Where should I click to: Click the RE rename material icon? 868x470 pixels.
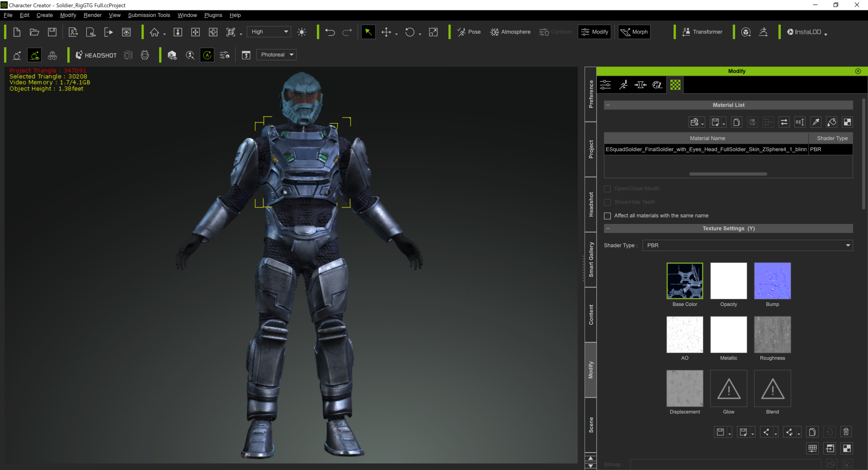tap(799, 122)
